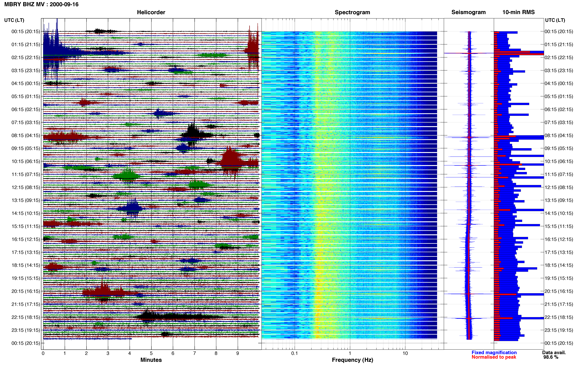Select the red "Normalised to peak" legend text
588x368 pixels.
tap(494, 357)
